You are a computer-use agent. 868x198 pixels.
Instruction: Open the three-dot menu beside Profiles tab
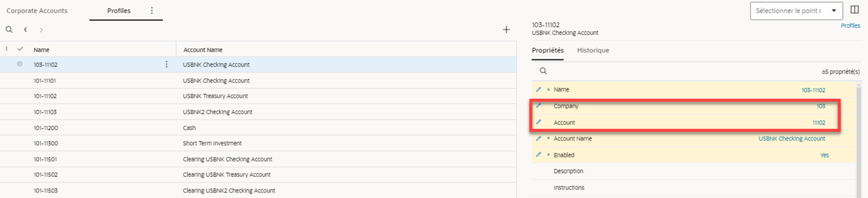(151, 10)
